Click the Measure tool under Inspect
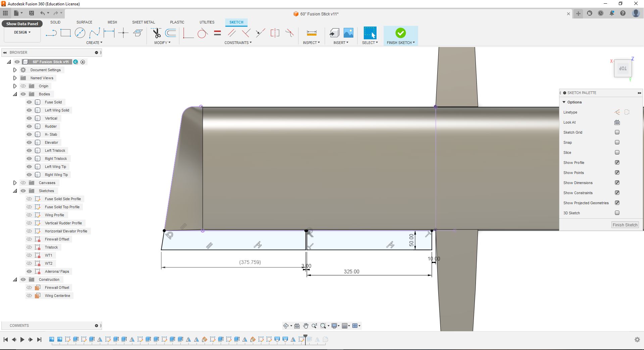This screenshot has width=644, height=350. click(311, 33)
